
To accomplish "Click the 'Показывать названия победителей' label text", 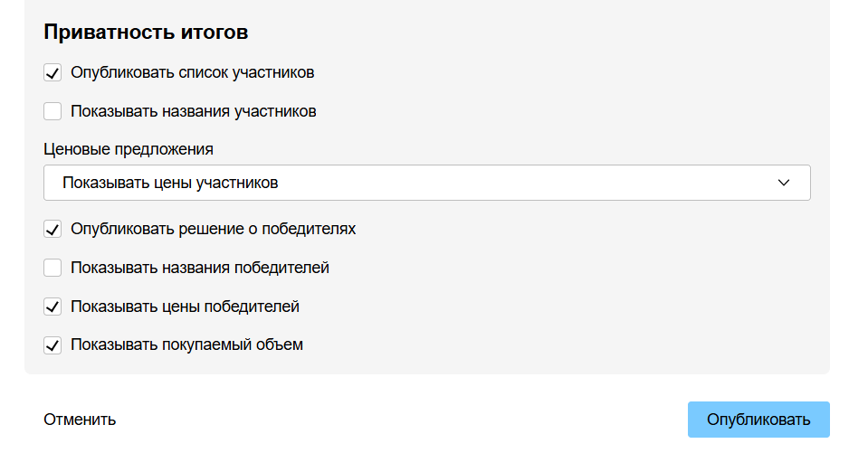I will pyautogui.click(x=200, y=268).
